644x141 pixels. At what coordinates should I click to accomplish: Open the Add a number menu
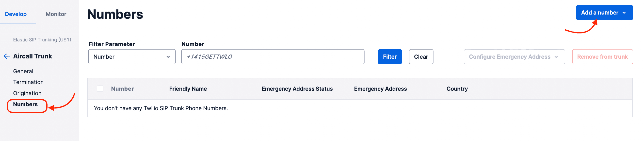pos(599,13)
